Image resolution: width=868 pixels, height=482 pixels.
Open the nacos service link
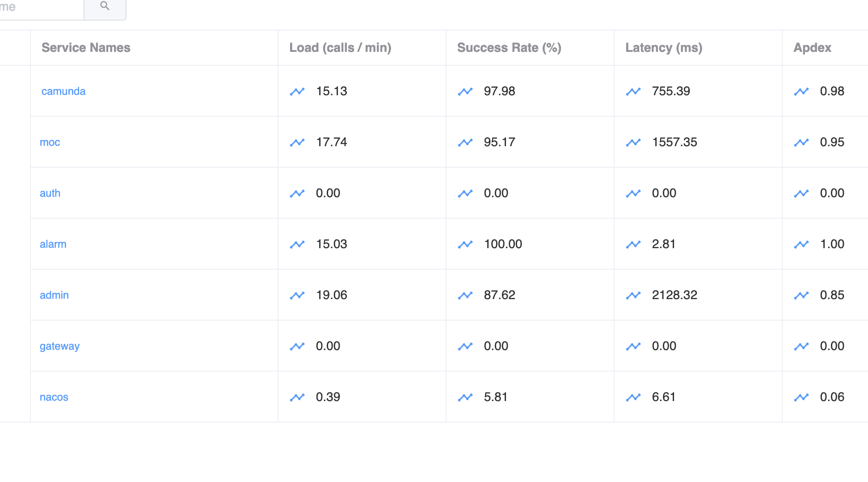(54, 397)
